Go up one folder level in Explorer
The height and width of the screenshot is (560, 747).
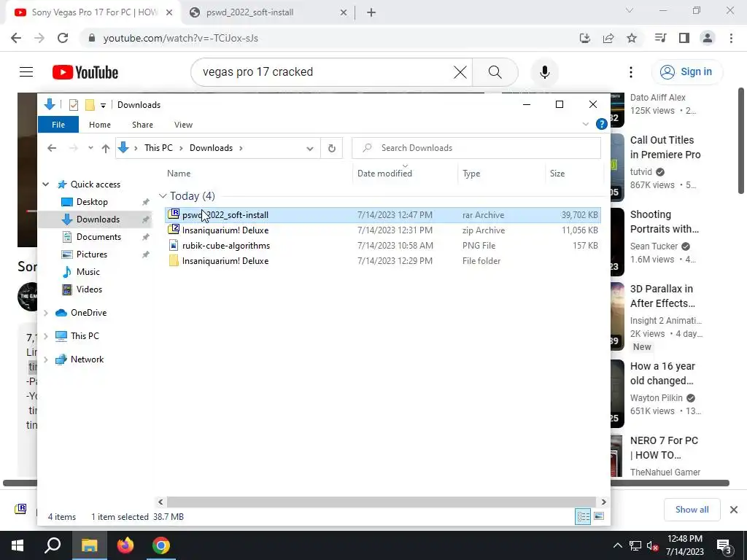tap(106, 148)
